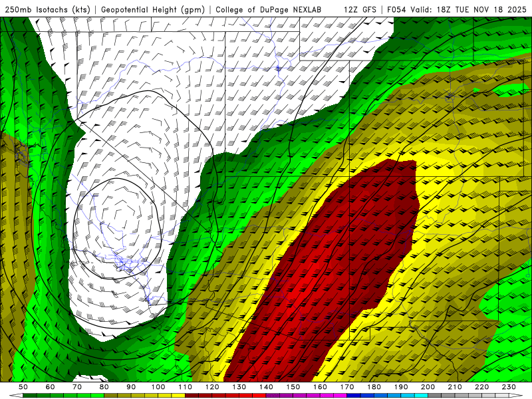Viewport: 532px width, 399px height.
Task: Click the '110' color bar label
Action: tap(185, 387)
